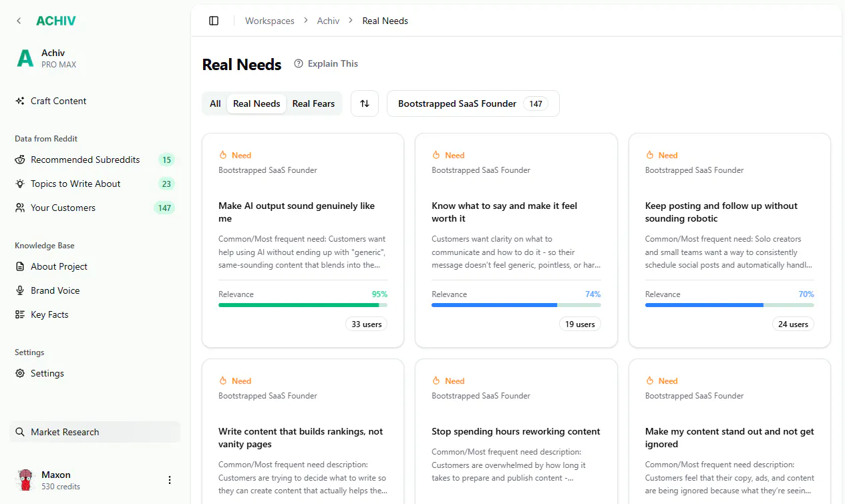Click the 33 users badge

click(x=367, y=324)
